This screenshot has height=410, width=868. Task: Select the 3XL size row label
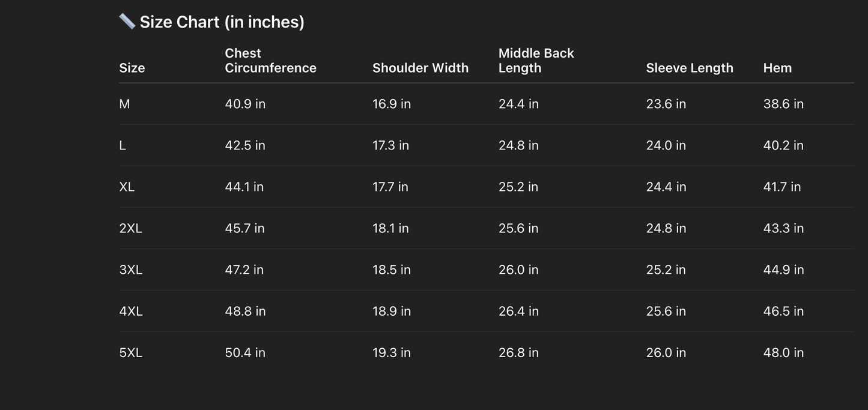click(x=130, y=270)
